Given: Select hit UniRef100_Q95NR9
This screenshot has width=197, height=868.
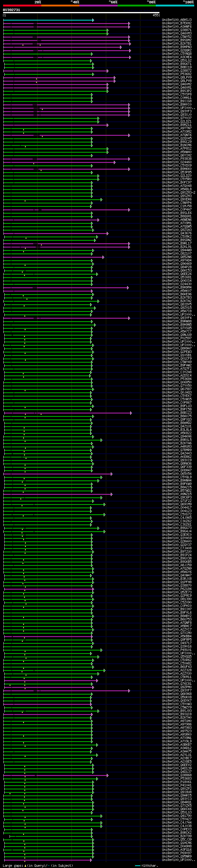Looking at the screenshot, I should (177, 856).
